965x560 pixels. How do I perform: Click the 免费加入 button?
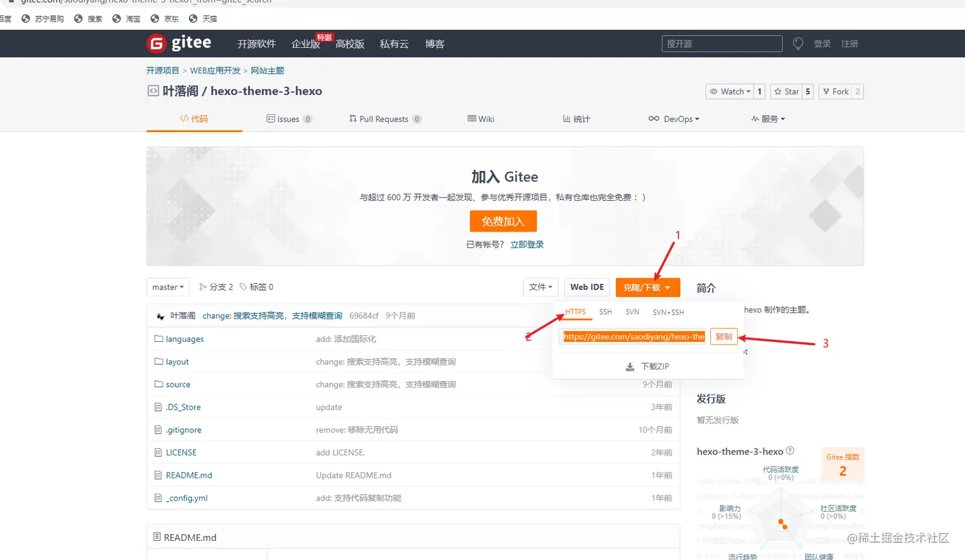coord(503,221)
